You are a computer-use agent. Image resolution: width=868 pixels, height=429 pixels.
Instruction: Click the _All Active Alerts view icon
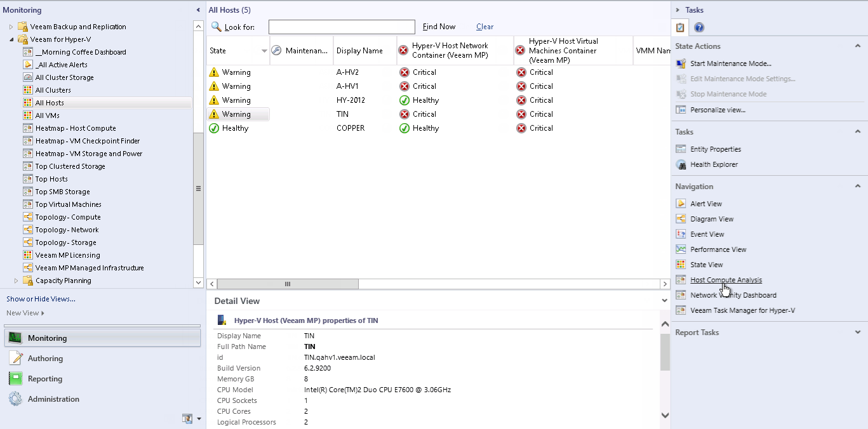28,65
